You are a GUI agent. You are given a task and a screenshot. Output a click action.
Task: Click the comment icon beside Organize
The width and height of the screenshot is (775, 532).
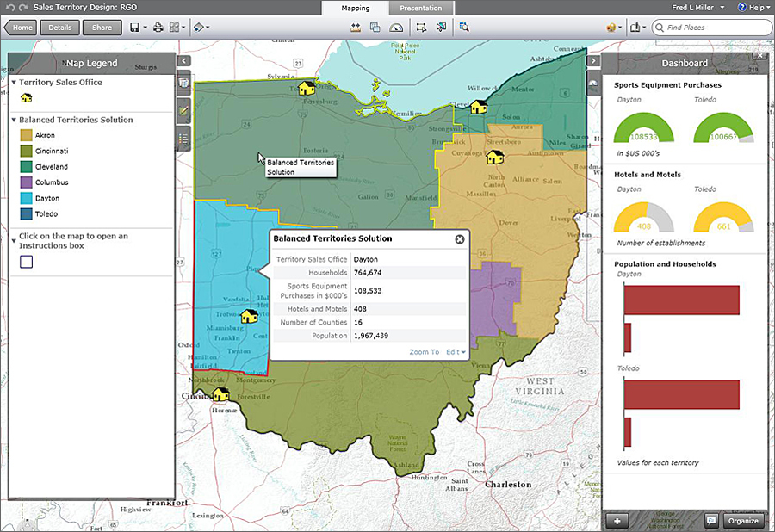pos(711,520)
